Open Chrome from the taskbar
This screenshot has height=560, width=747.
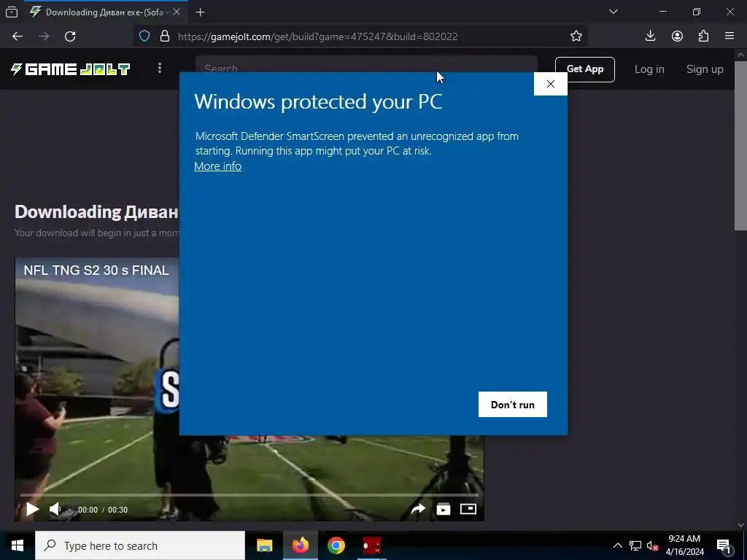[336, 545]
